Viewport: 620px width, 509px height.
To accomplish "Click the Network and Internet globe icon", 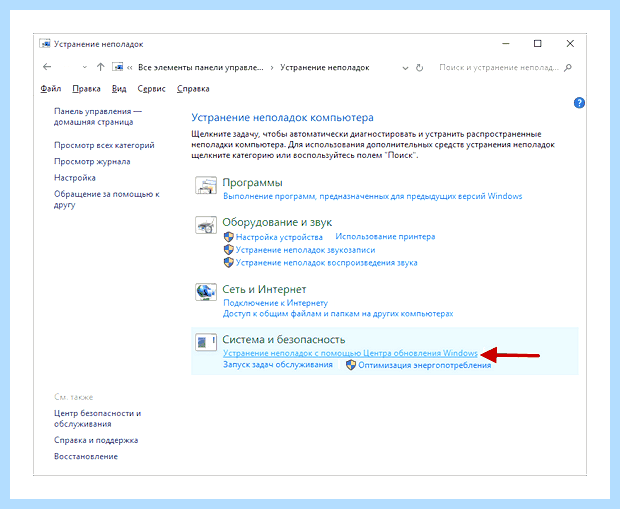I will 206,292.
